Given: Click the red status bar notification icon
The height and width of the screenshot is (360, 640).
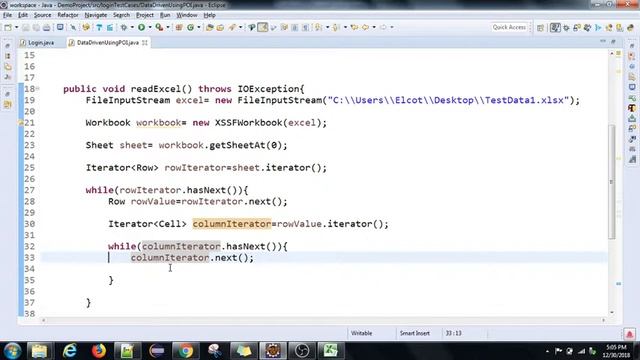Looking at the screenshot, I should click(x=629, y=334).
